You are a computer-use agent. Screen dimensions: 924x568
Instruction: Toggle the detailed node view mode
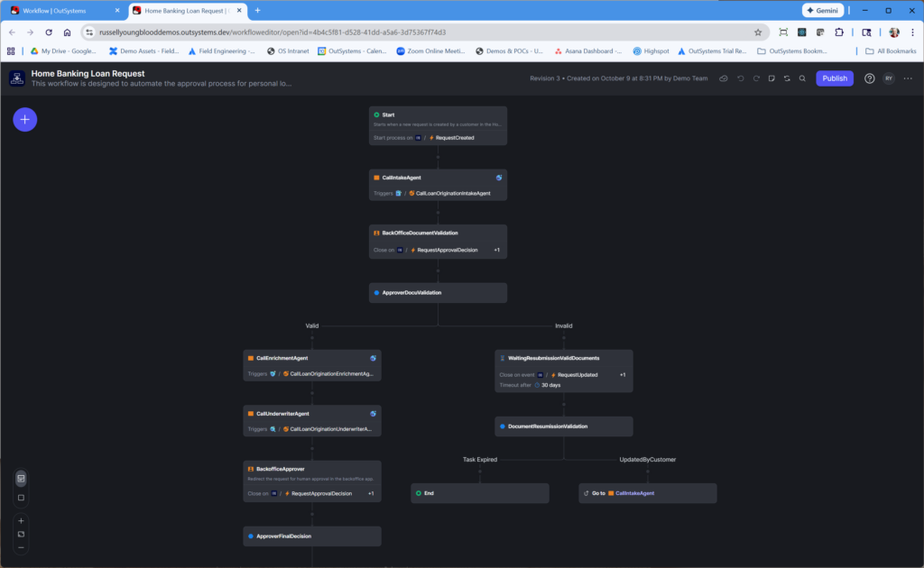[22, 477]
